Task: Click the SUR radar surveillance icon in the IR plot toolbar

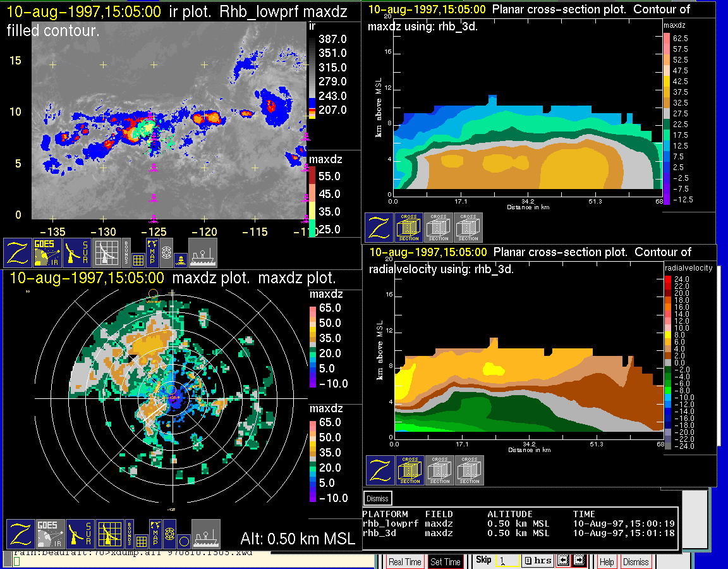Action: pyautogui.click(x=77, y=253)
